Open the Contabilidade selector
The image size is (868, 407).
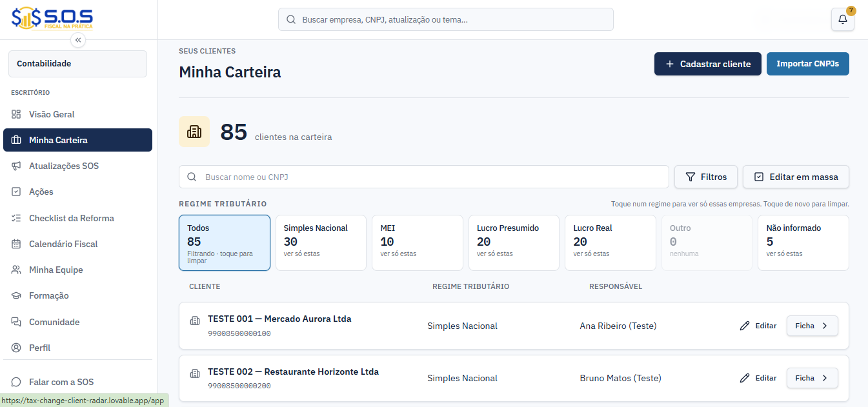pos(77,64)
